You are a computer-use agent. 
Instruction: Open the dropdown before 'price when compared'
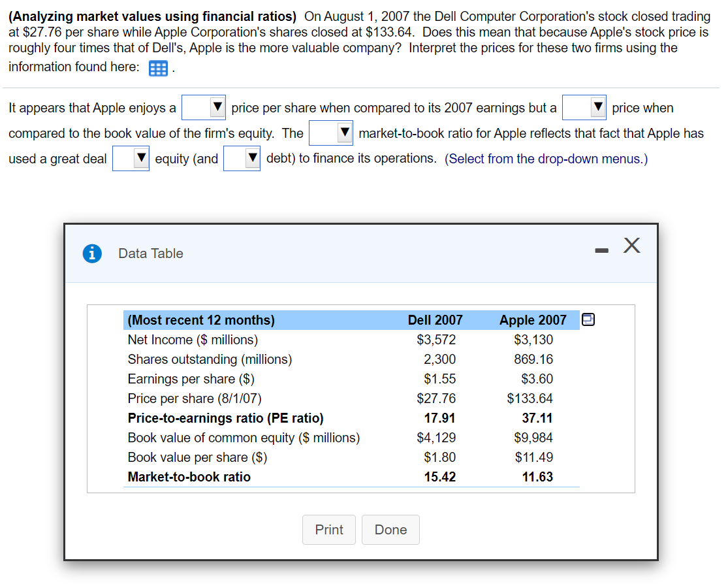coord(584,107)
